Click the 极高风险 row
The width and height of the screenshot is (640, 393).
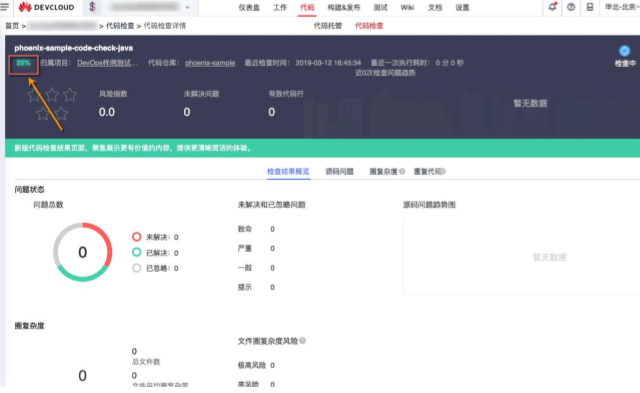pos(256,365)
